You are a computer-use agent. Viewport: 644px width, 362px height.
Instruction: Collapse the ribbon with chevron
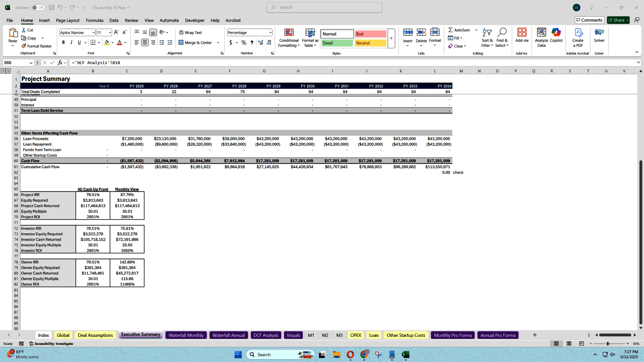(637, 52)
